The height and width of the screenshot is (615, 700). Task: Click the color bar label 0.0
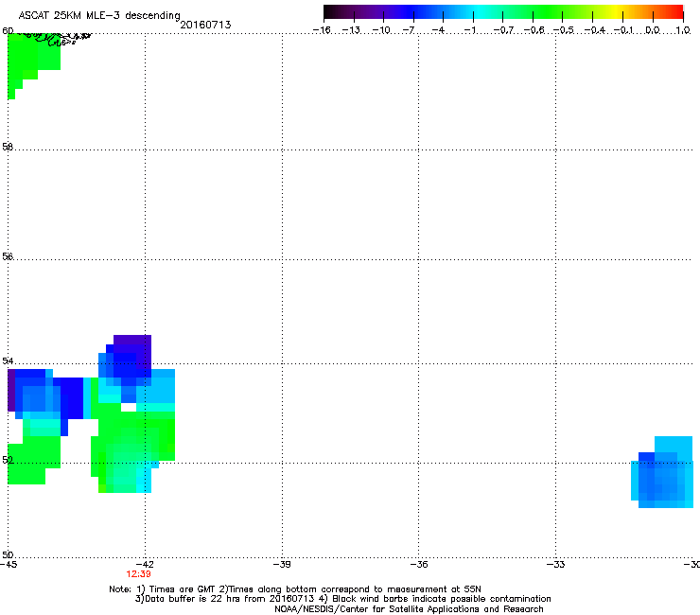[653, 30]
